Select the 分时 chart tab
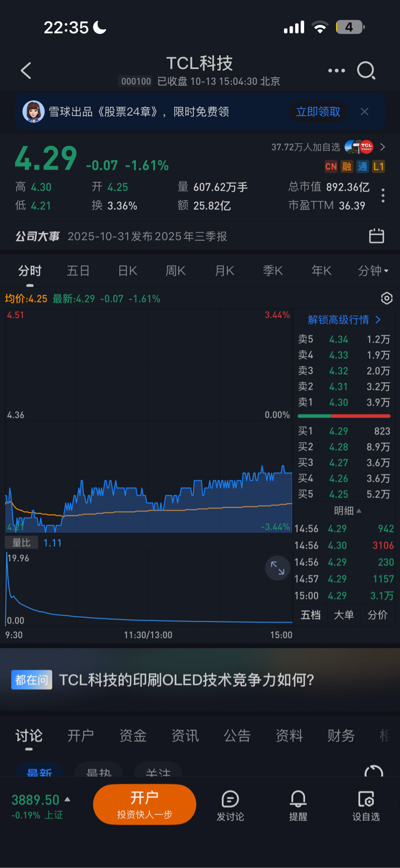The width and height of the screenshot is (400, 868). 30,271
